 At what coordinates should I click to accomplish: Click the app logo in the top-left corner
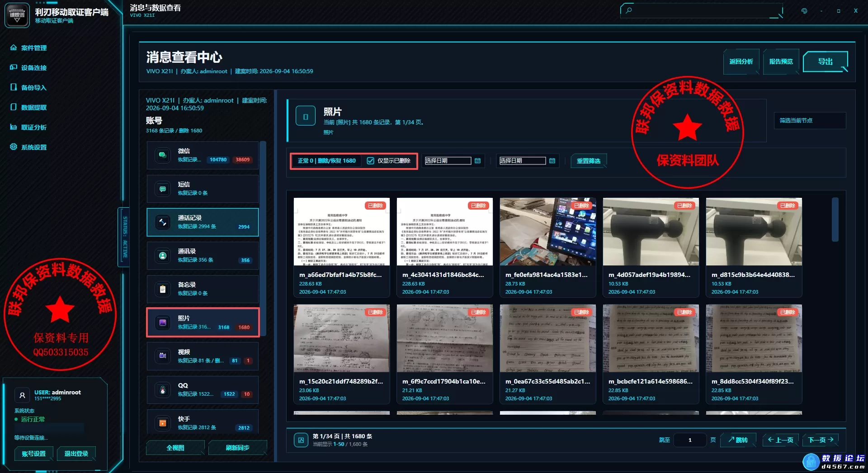(x=17, y=15)
